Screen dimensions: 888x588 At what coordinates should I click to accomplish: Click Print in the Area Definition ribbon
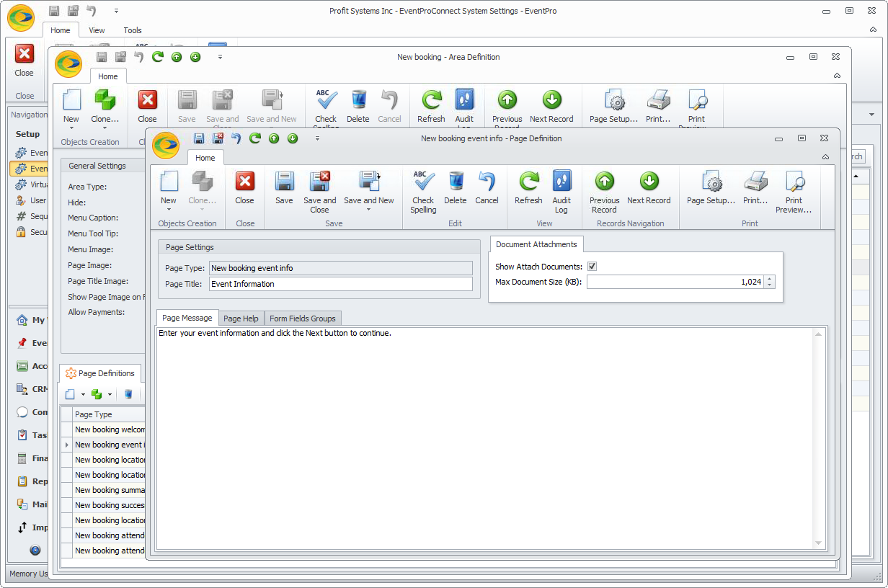[659, 107]
